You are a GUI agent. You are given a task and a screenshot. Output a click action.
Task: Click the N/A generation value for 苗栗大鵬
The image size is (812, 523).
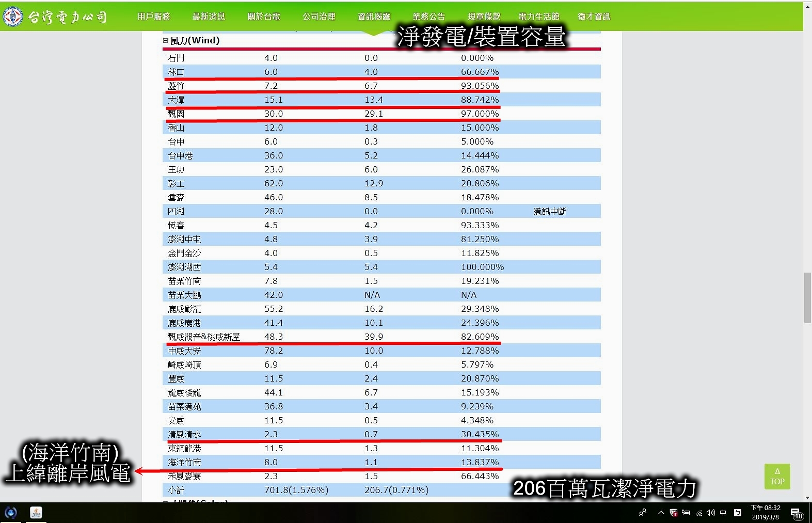[x=372, y=295]
